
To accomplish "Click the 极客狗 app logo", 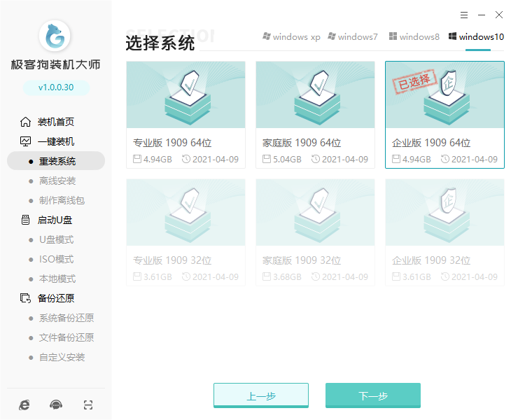I will (55, 36).
